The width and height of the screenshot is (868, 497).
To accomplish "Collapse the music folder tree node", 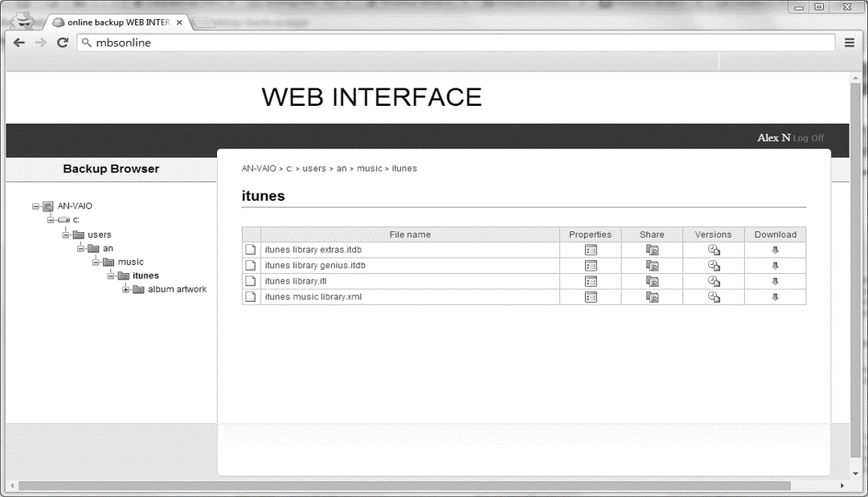I will pos(96,262).
